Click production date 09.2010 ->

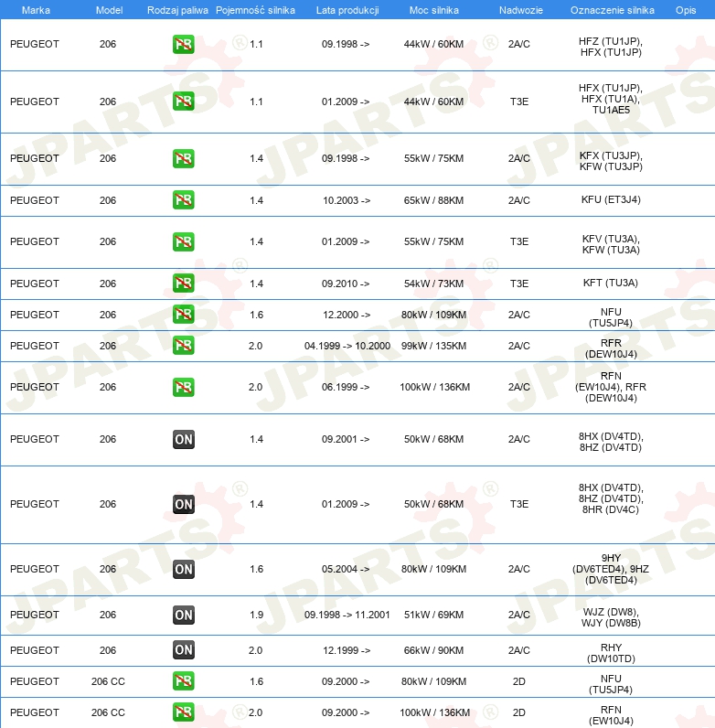click(346, 284)
